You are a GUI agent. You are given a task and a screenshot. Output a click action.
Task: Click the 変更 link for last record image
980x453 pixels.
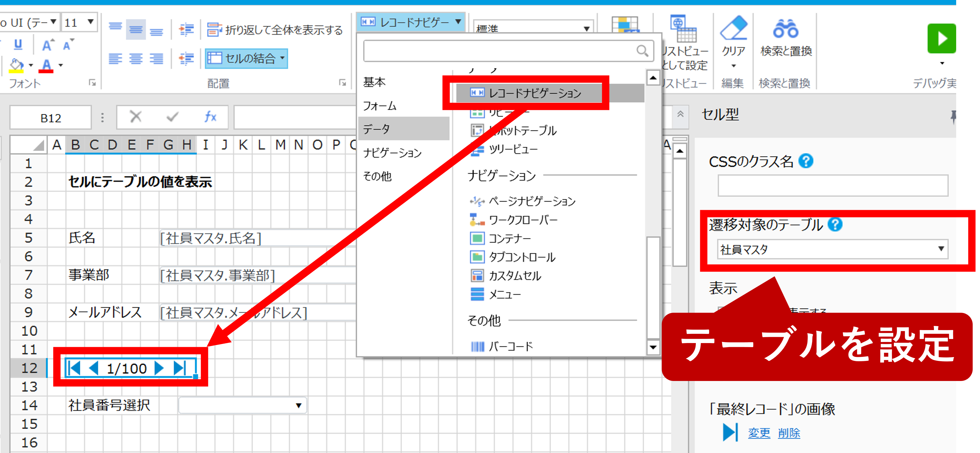pos(759,433)
